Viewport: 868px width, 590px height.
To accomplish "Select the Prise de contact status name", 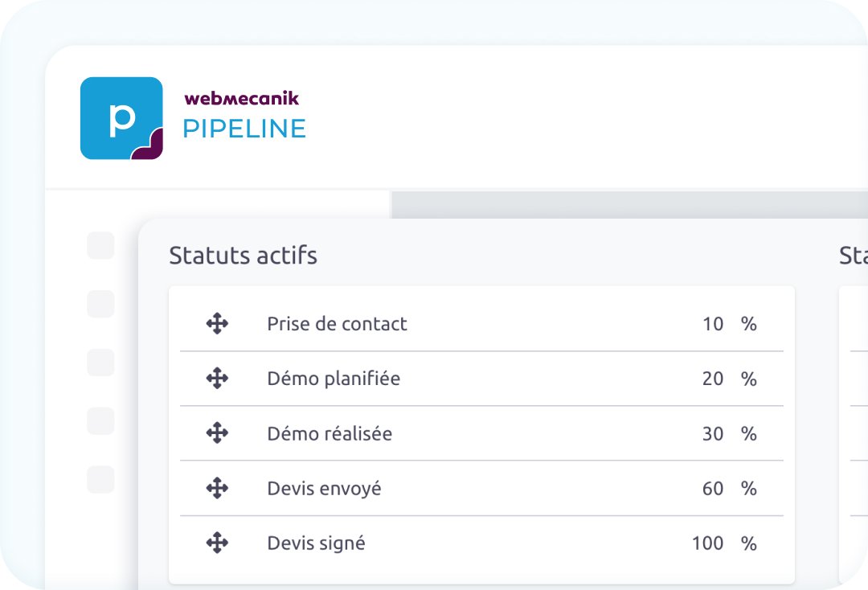I will (x=337, y=324).
